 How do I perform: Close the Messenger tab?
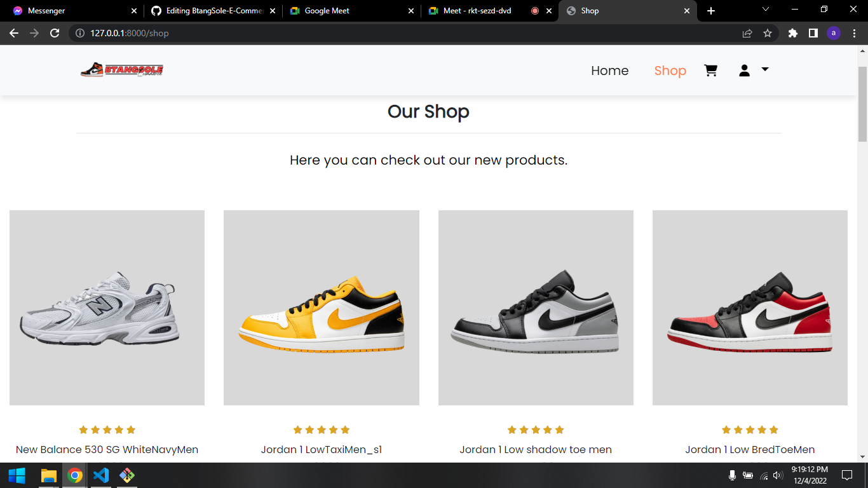133,11
